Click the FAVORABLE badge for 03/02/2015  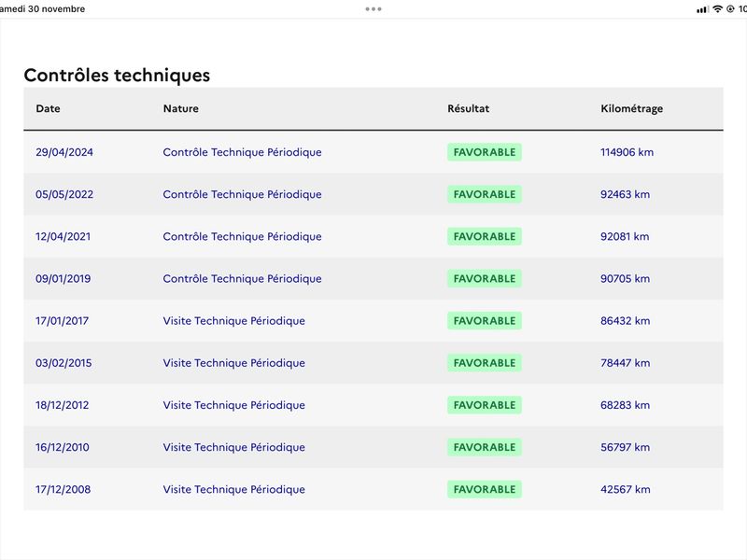tap(484, 363)
